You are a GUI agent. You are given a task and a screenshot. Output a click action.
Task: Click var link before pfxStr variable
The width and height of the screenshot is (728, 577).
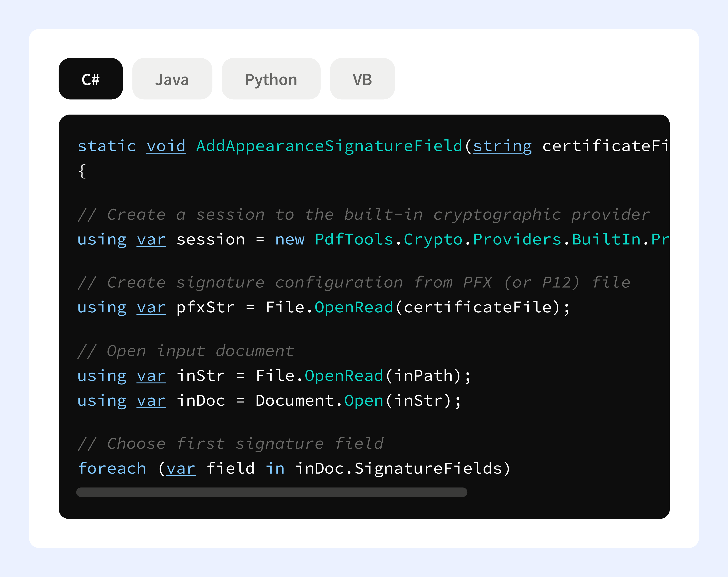point(151,307)
